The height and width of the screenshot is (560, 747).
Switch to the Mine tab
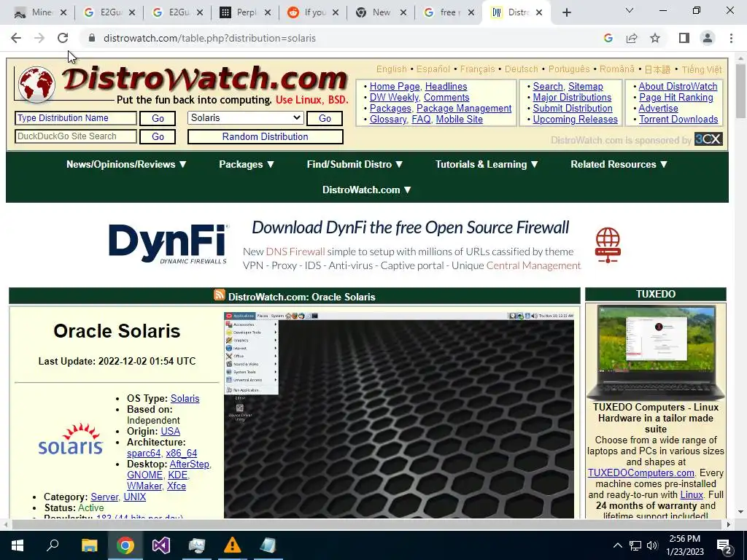coord(41,12)
